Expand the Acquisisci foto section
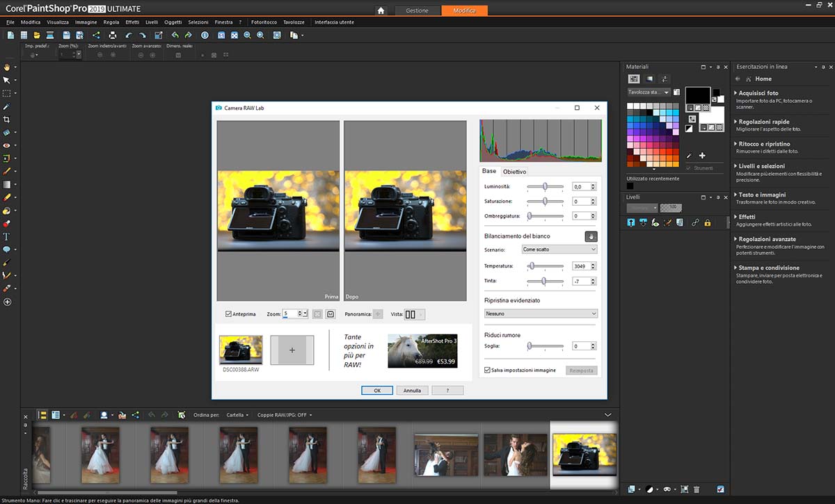The height and width of the screenshot is (504, 835). (x=758, y=92)
